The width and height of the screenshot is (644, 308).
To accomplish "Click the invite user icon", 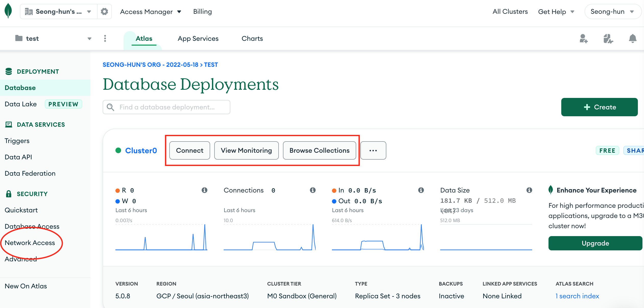I will tap(583, 39).
